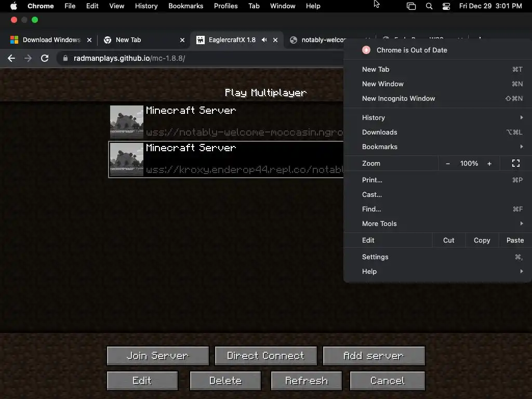
Task: Open the Apple menu
Action: (14, 6)
